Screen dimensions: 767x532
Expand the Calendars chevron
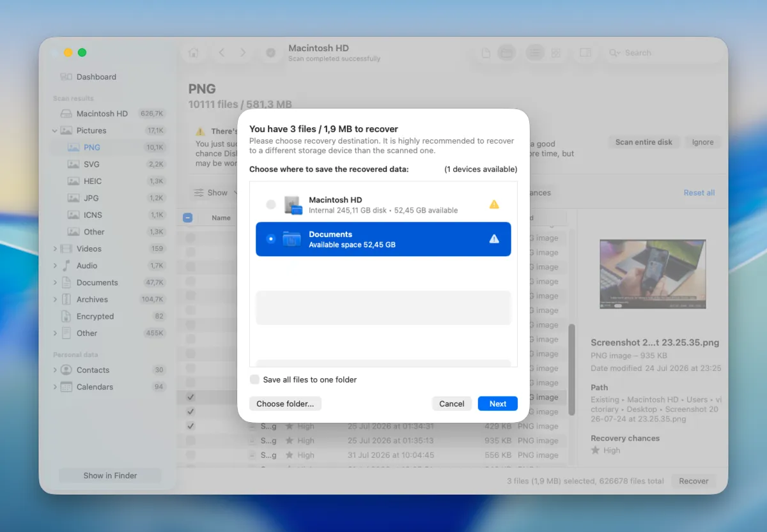coord(55,387)
